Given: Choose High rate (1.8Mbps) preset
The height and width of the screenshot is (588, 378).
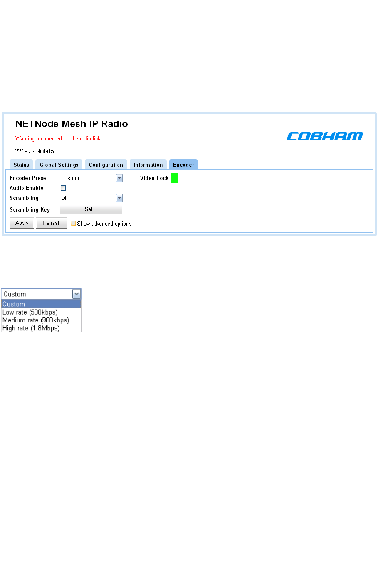Looking at the screenshot, I should tap(41, 328).
